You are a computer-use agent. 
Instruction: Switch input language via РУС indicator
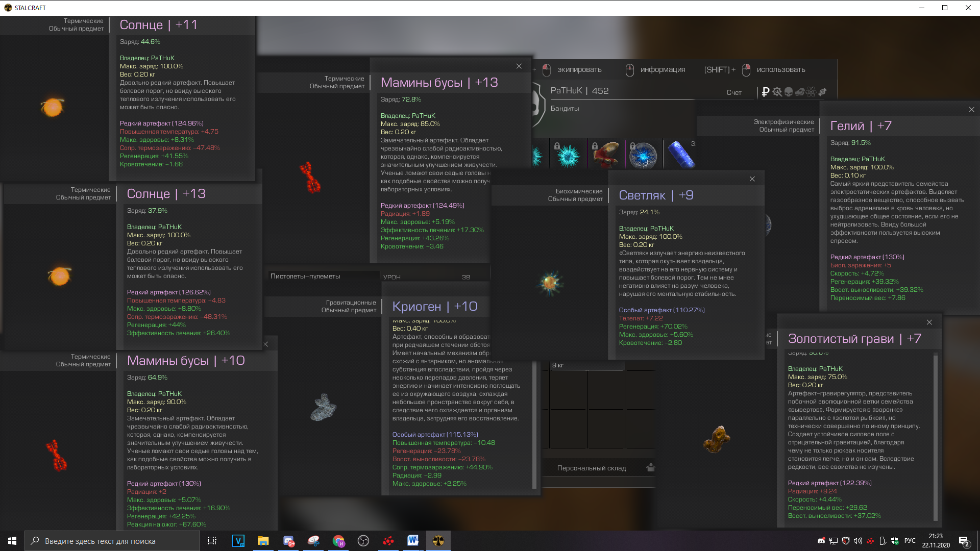click(910, 541)
